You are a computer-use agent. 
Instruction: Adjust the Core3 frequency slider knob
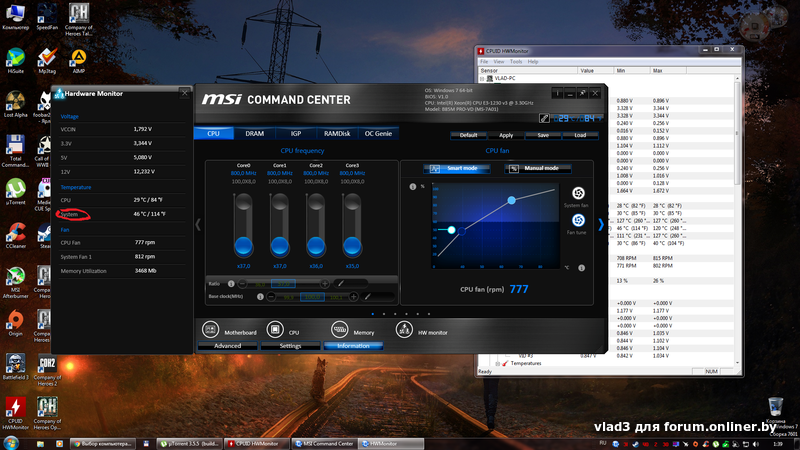coord(352,246)
